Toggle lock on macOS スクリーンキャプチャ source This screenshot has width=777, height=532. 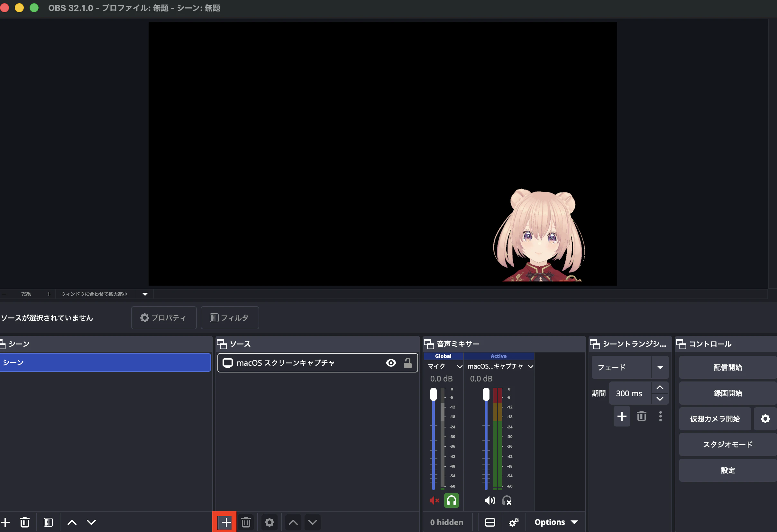(407, 363)
